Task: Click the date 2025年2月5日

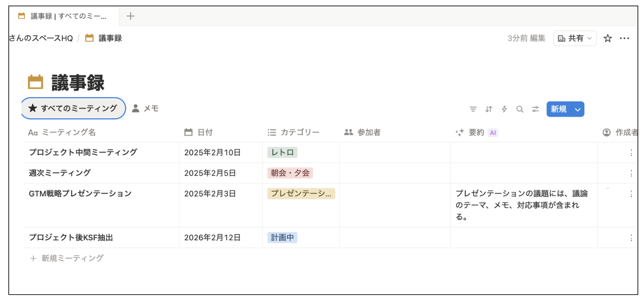Action: (210, 173)
